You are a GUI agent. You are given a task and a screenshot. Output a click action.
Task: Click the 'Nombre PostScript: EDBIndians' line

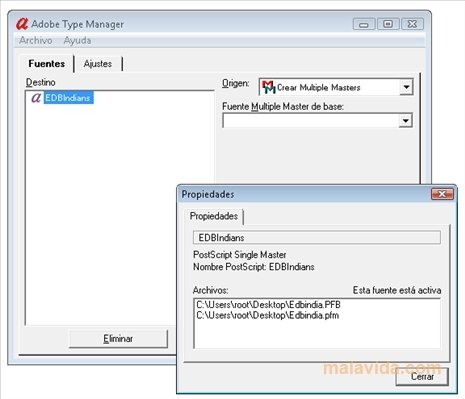point(254,267)
